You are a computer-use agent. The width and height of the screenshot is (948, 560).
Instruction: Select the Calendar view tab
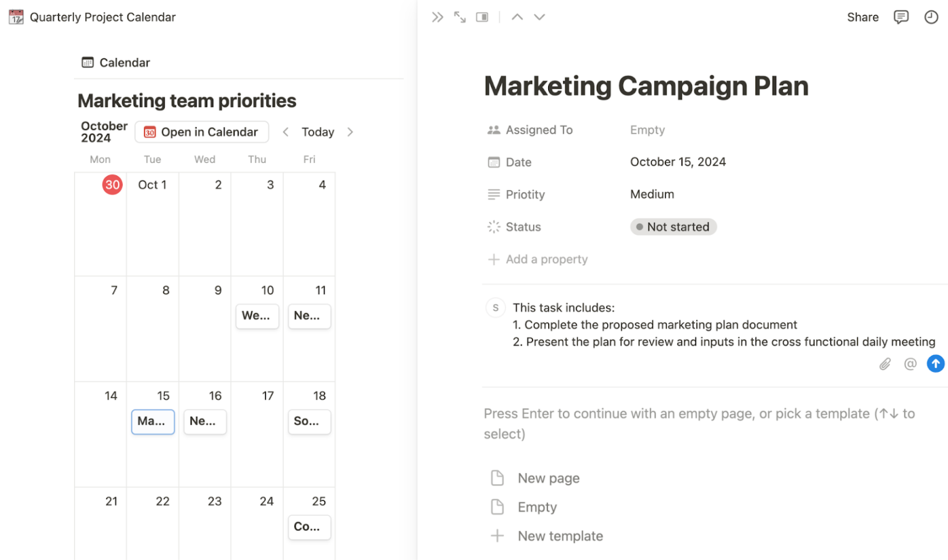point(115,62)
